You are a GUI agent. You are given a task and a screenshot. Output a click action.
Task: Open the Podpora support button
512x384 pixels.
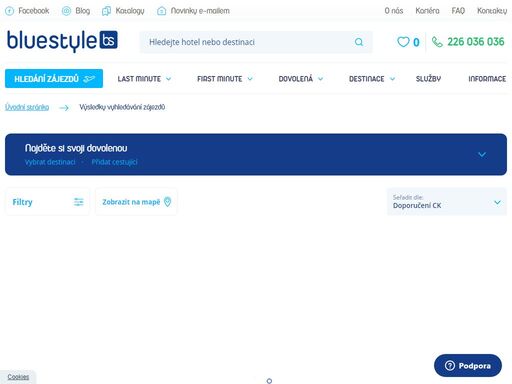tap(468, 366)
